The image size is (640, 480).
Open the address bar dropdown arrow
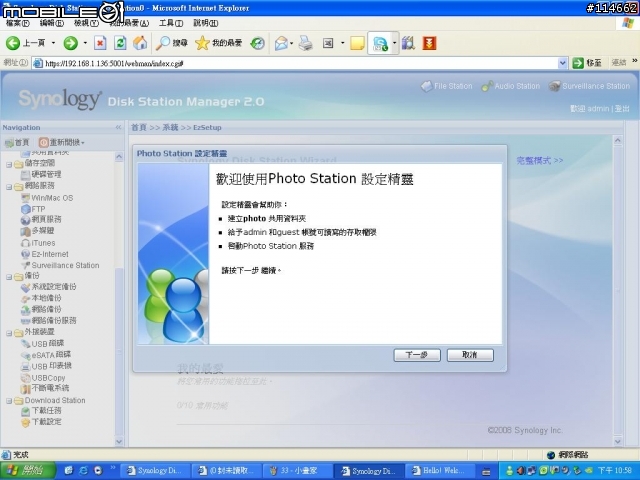tap(562, 63)
